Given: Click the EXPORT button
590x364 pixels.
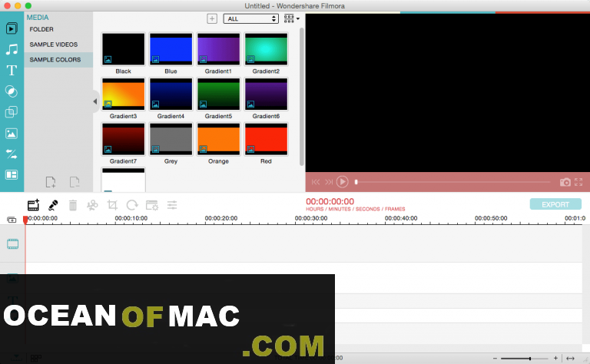Looking at the screenshot, I should coord(555,204).
